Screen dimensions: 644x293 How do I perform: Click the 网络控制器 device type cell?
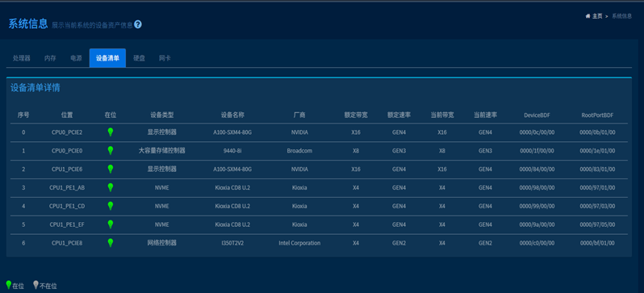pyautogui.click(x=162, y=243)
